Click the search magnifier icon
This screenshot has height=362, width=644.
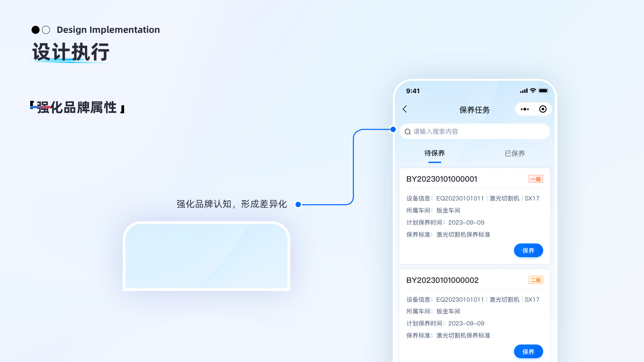pyautogui.click(x=408, y=132)
